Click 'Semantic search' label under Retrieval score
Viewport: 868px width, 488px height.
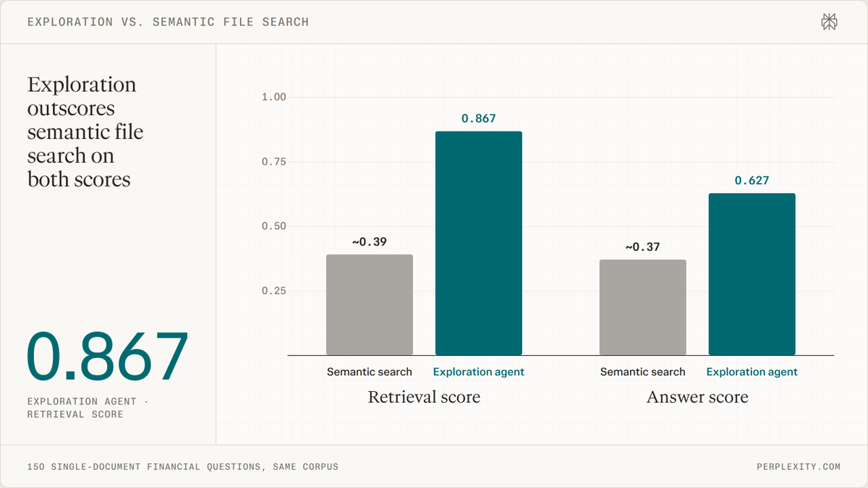coord(370,372)
